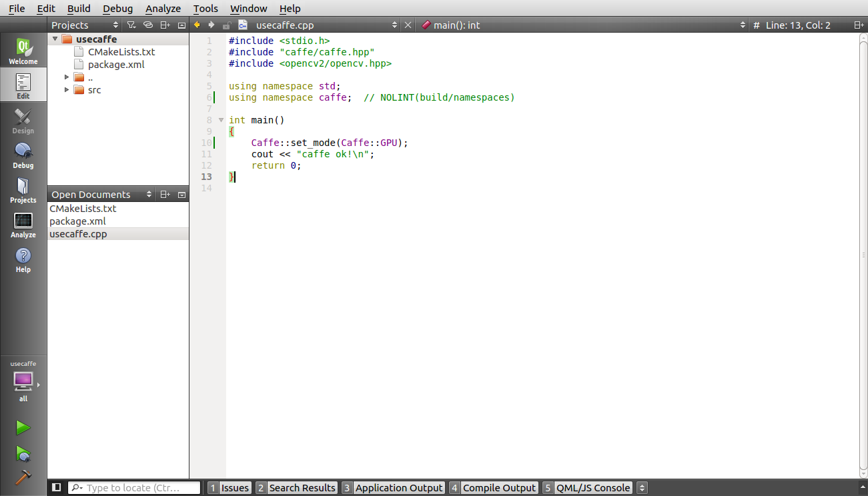The image size is (868, 496).
Task: Select usecaffe.cpp in Open Documents
Action: [78, 234]
